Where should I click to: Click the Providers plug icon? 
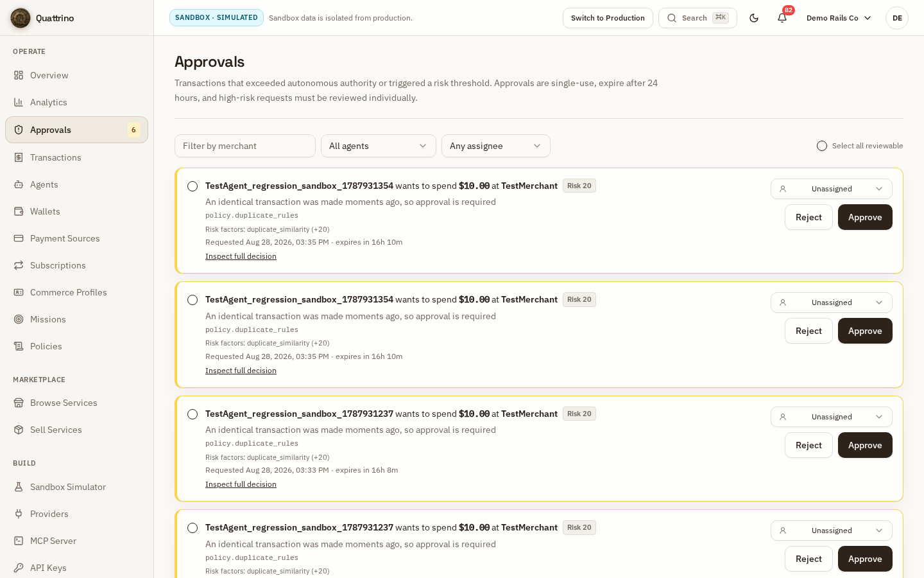tap(19, 514)
